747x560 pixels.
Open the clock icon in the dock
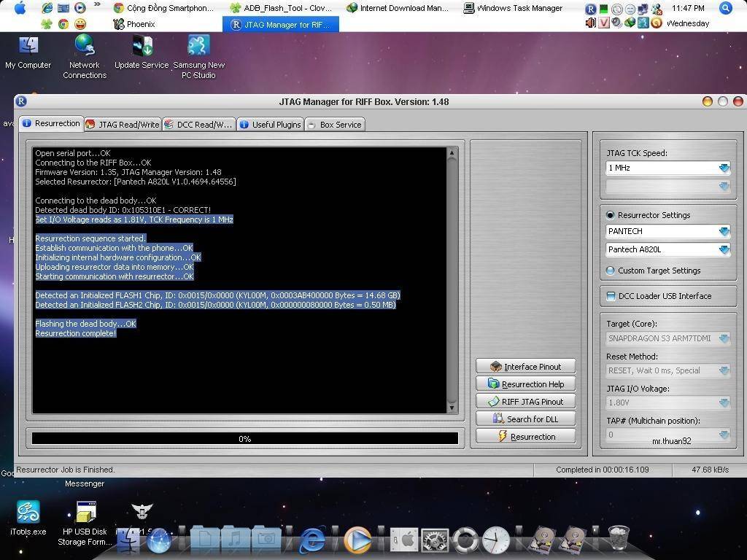pyautogui.click(x=496, y=540)
